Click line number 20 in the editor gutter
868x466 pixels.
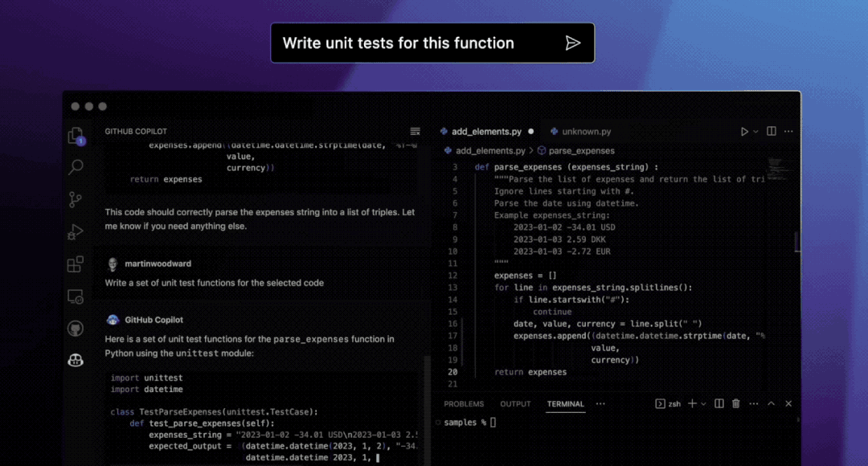(x=452, y=372)
